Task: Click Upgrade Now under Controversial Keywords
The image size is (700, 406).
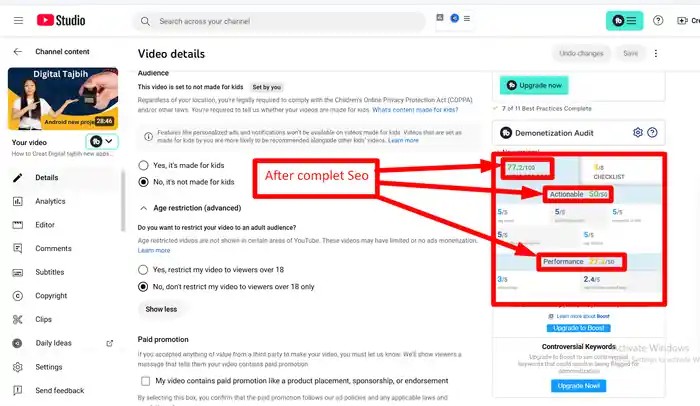Action: point(579,385)
